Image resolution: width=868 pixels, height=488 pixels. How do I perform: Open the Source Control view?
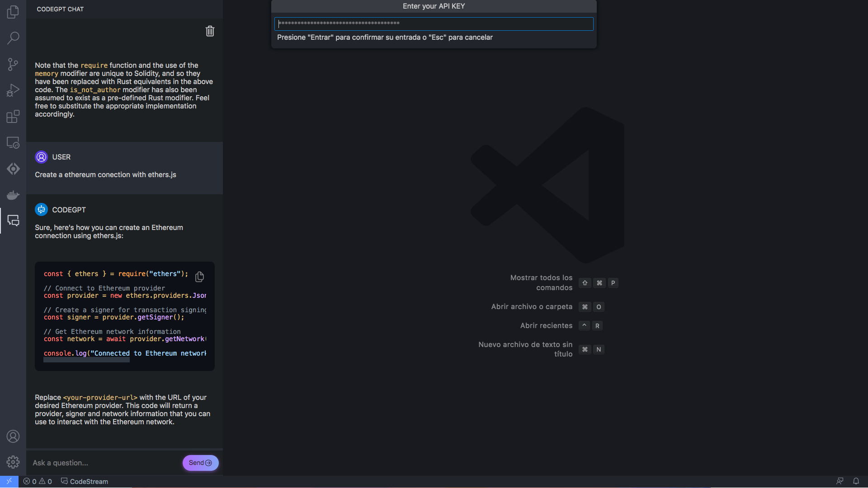(x=13, y=64)
